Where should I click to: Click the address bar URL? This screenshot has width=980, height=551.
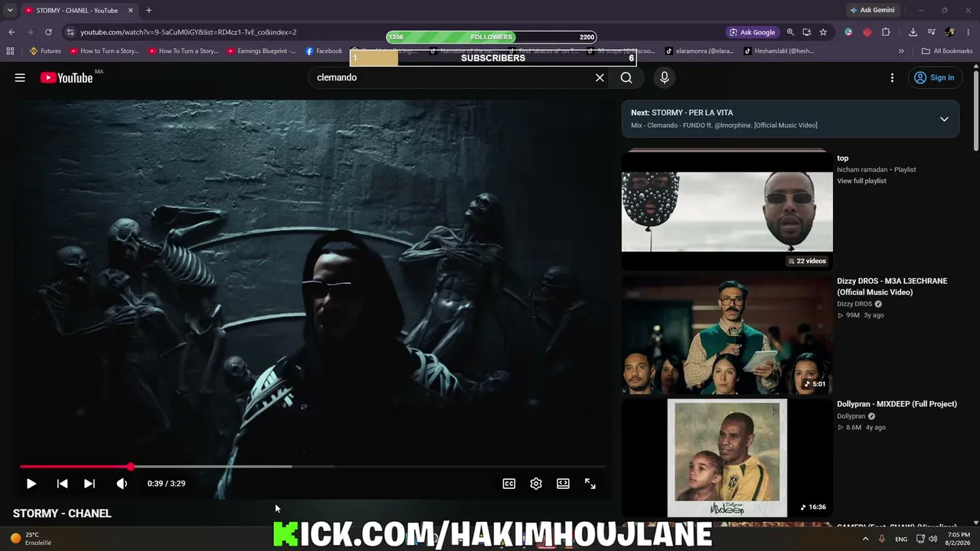pyautogui.click(x=188, y=32)
